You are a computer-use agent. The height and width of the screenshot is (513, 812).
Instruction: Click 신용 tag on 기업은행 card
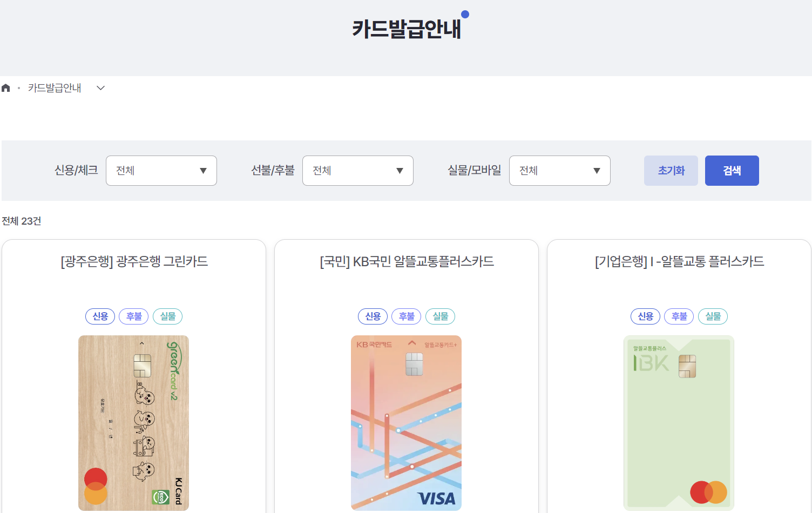646,316
